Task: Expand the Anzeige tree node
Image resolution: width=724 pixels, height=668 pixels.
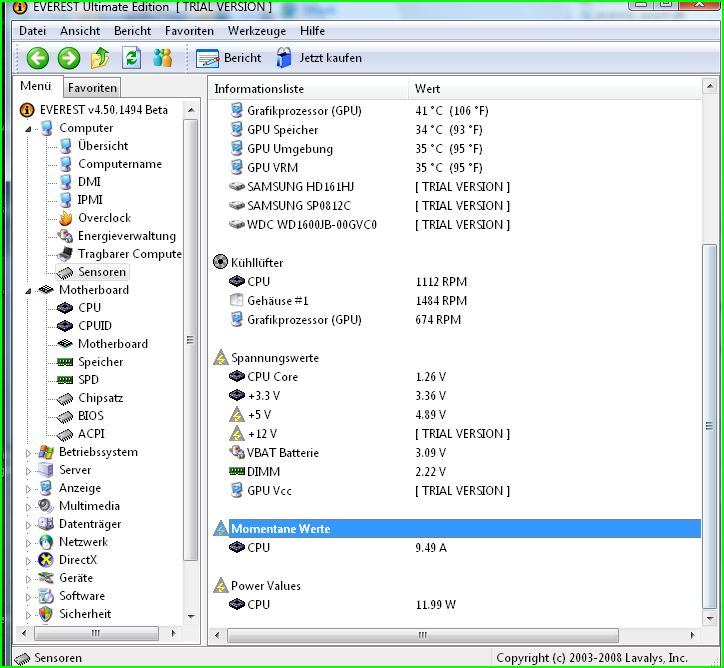Action: [x=28, y=489]
